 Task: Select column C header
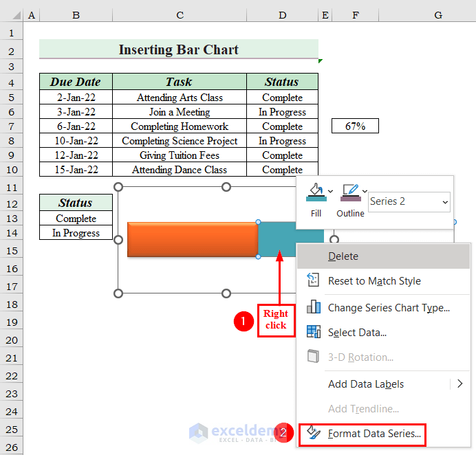tap(180, 15)
